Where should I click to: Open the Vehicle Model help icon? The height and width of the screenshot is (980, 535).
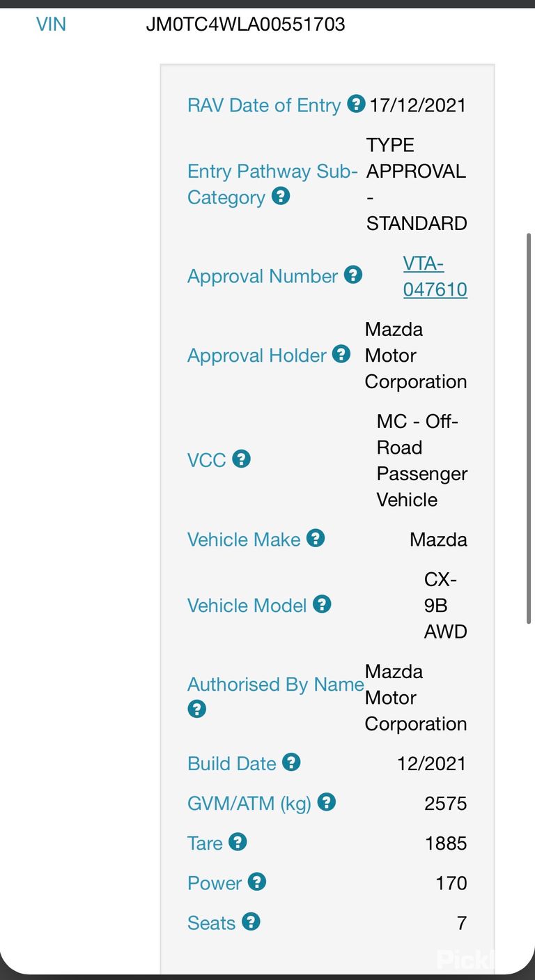[322, 604]
